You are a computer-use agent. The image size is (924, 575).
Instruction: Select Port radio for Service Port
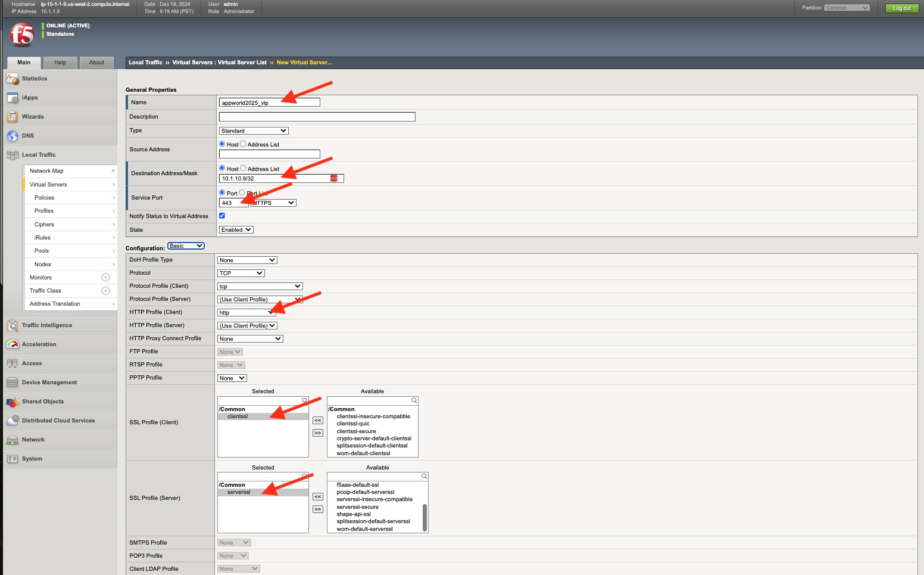(x=222, y=193)
